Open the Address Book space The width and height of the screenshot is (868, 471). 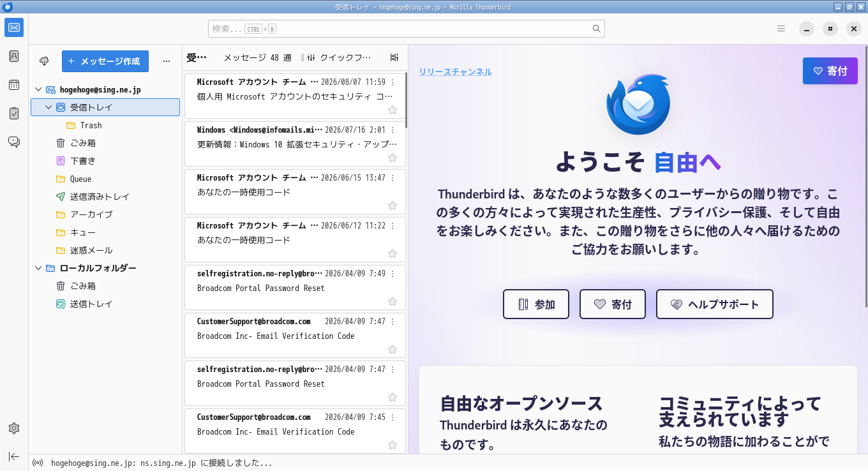tap(14, 56)
